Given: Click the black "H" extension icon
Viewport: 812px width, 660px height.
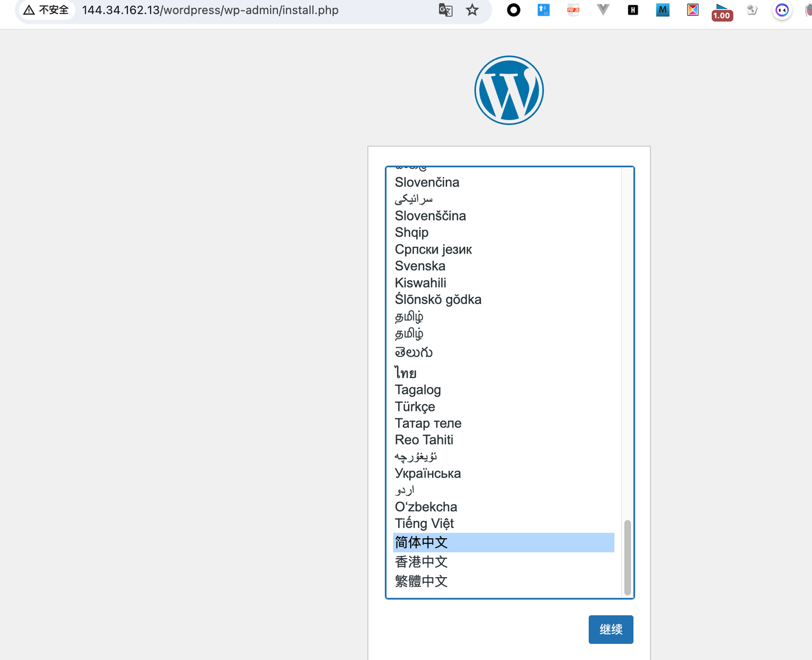Looking at the screenshot, I should point(632,10).
